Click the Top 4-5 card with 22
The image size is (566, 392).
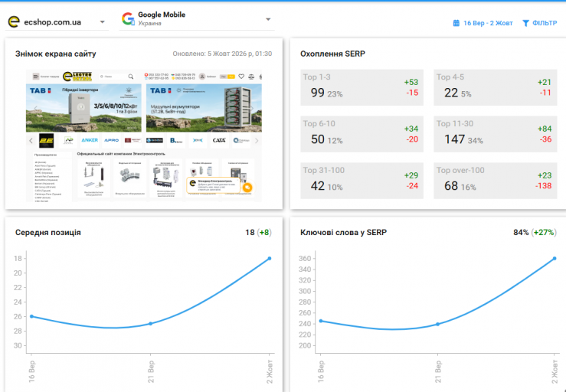pyautogui.click(x=496, y=88)
